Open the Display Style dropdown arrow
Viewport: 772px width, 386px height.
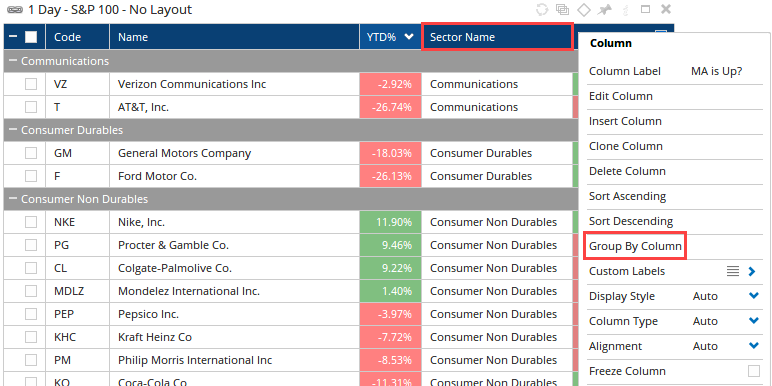(x=753, y=296)
